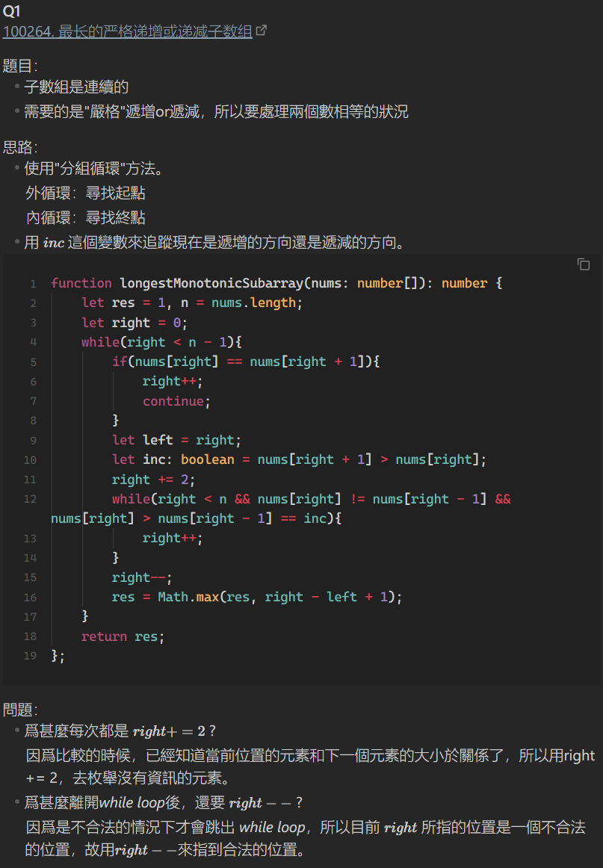Click the bullet before 爲甚麼離開while loop後

click(17, 803)
